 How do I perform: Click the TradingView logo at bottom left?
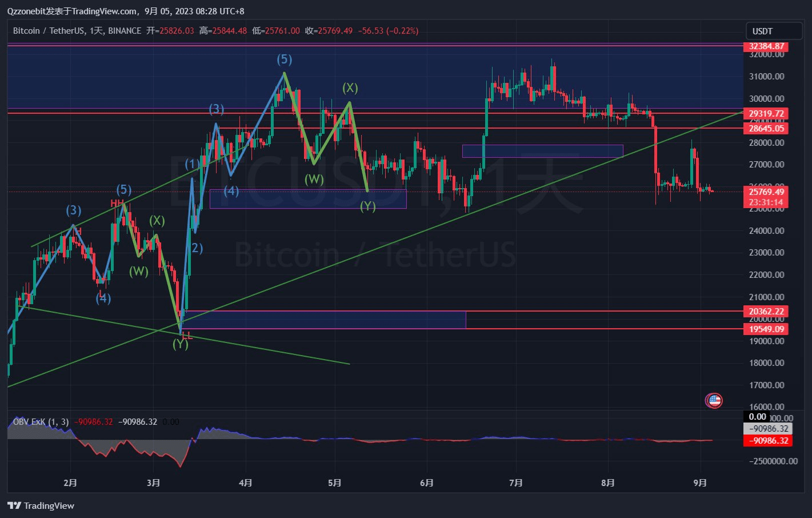(40, 506)
